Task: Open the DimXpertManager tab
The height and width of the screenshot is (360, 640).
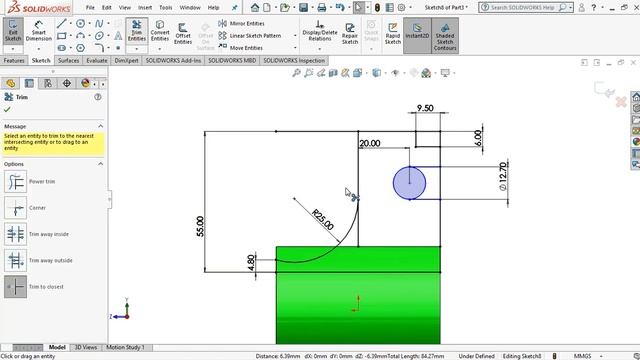Action: (67, 83)
